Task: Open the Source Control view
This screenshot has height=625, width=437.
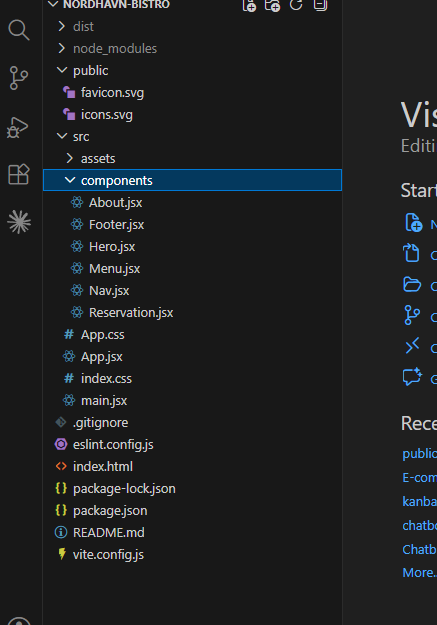Action: (19, 78)
